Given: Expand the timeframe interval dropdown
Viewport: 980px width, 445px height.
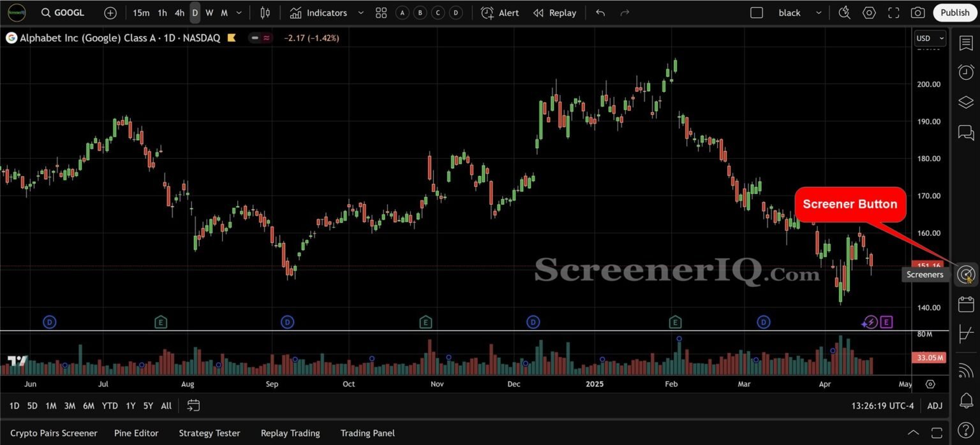Looking at the screenshot, I should (239, 13).
